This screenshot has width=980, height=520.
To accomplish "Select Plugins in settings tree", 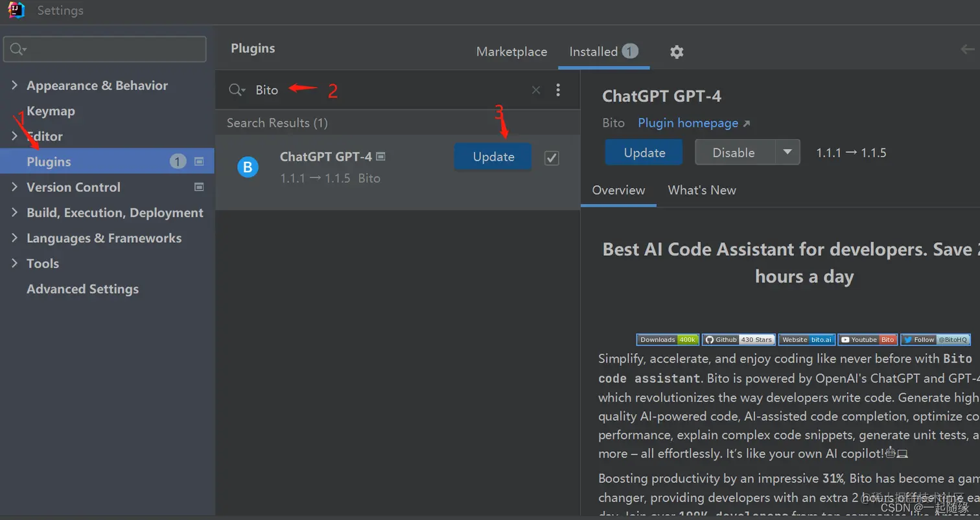I will [107, 162].
